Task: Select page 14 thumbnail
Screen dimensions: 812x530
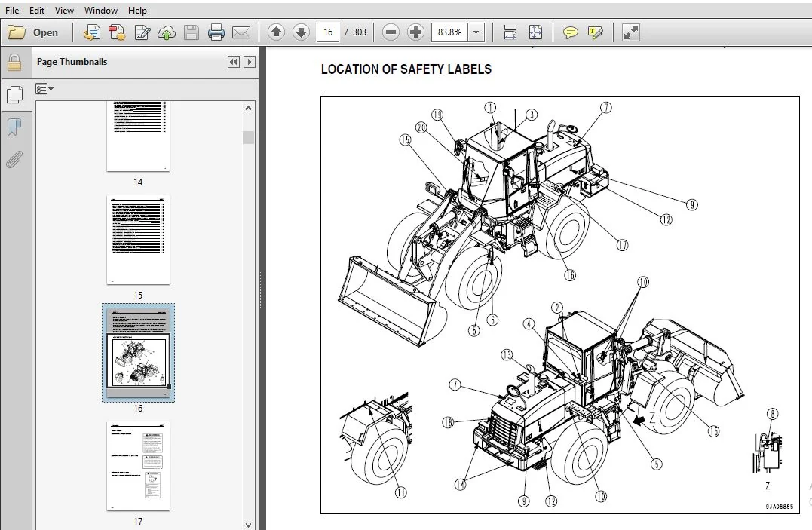Action: tap(138, 136)
